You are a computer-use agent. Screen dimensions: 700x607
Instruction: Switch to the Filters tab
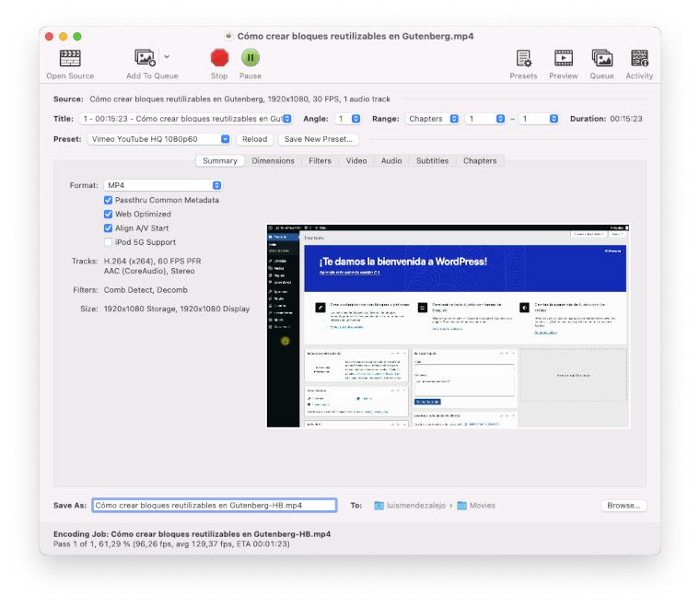(x=321, y=160)
